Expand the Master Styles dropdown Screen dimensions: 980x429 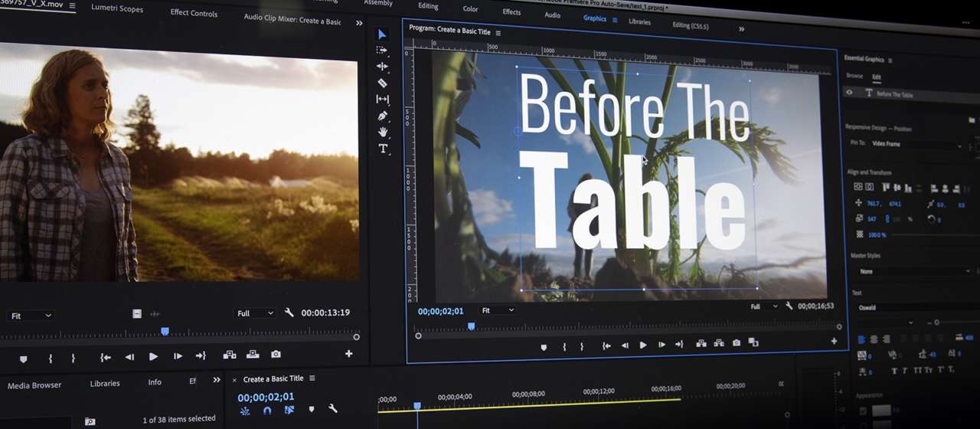click(x=911, y=271)
